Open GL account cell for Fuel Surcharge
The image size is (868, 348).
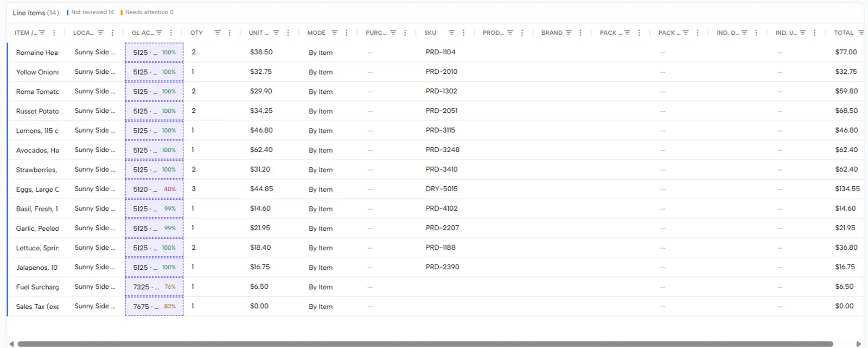(x=154, y=287)
